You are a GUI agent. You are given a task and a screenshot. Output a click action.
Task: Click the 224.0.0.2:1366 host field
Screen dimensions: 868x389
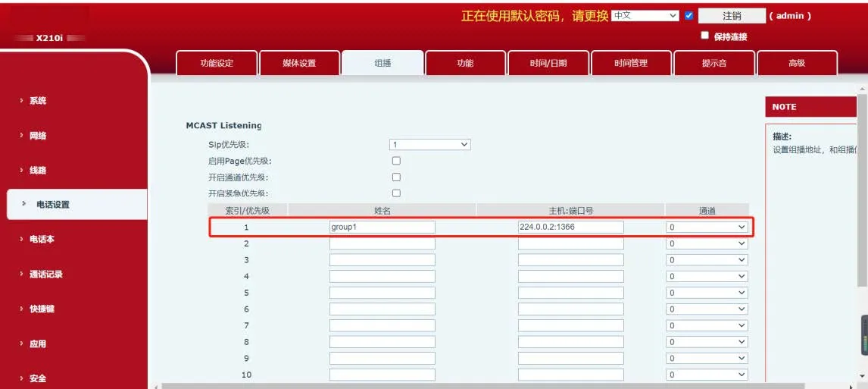pyautogui.click(x=570, y=227)
